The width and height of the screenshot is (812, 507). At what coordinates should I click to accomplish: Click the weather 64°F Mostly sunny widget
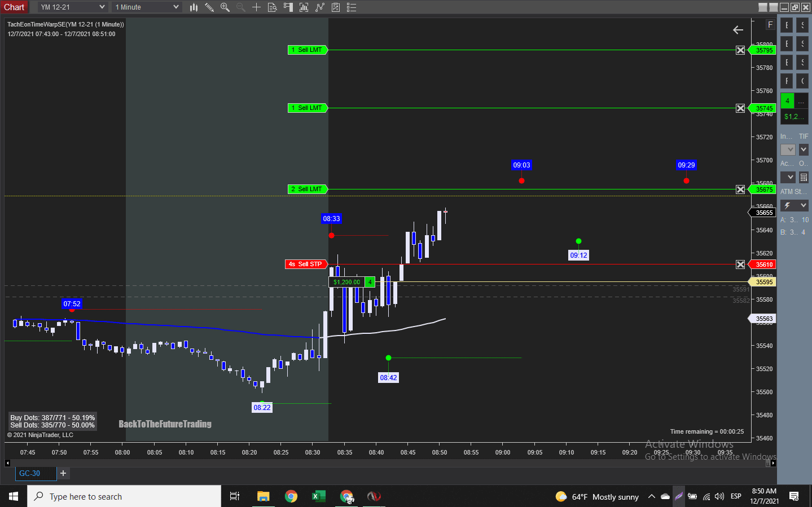(597, 497)
